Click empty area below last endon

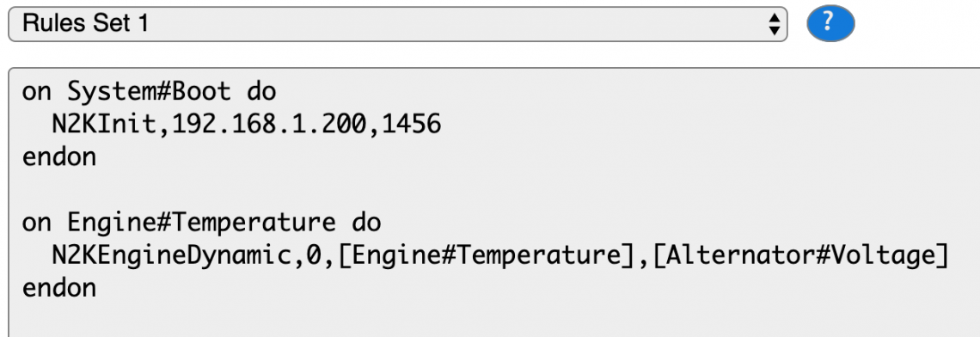coord(493,319)
